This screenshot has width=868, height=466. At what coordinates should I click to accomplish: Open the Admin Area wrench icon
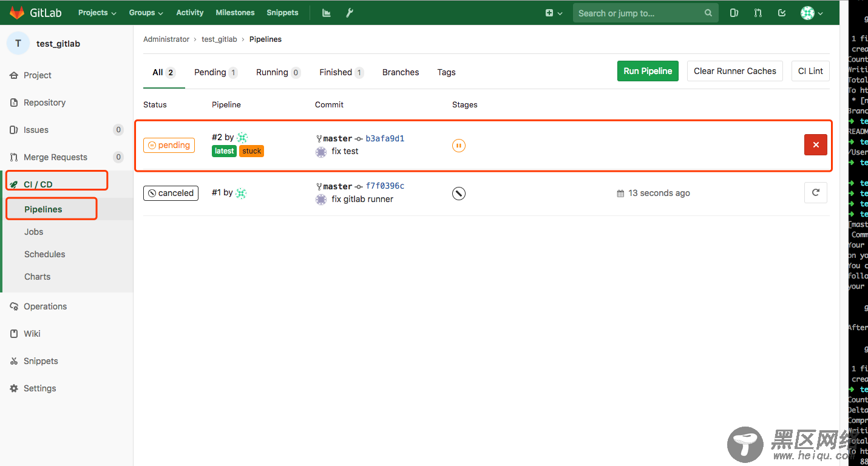point(350,13)
